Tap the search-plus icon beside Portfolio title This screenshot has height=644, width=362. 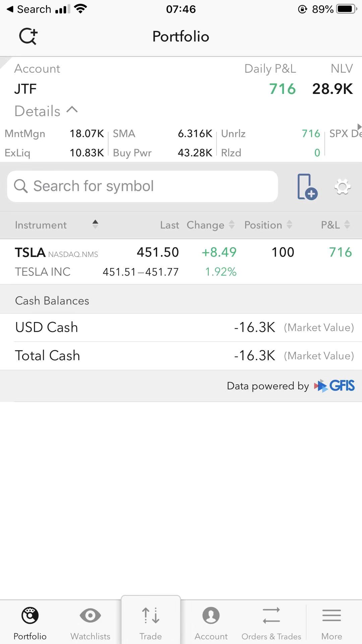click(28, 36)
